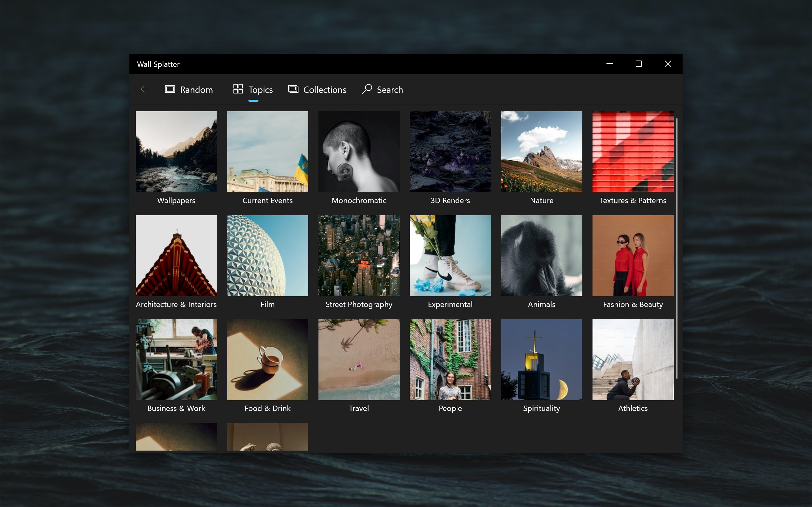812x507 pixels.
Task: Select the Nature topic image
Action: (541, 151)
